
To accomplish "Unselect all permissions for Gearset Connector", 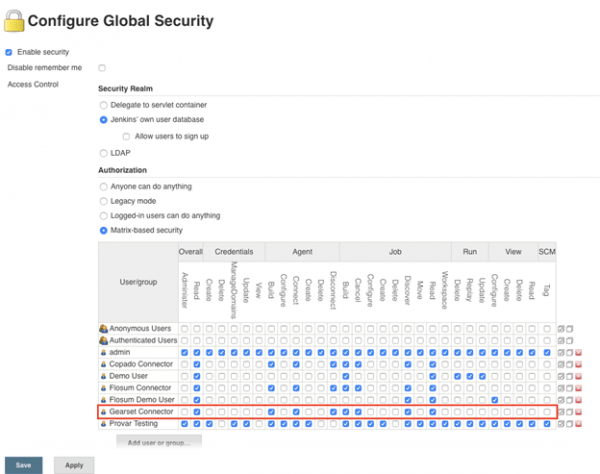I will (x=569, y=412).
